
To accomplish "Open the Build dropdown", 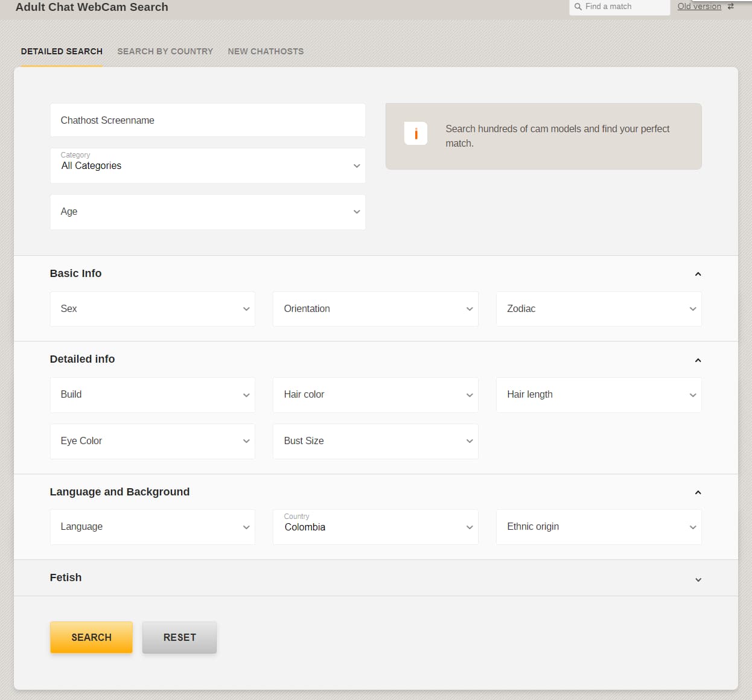I will [x=153, y=395].
